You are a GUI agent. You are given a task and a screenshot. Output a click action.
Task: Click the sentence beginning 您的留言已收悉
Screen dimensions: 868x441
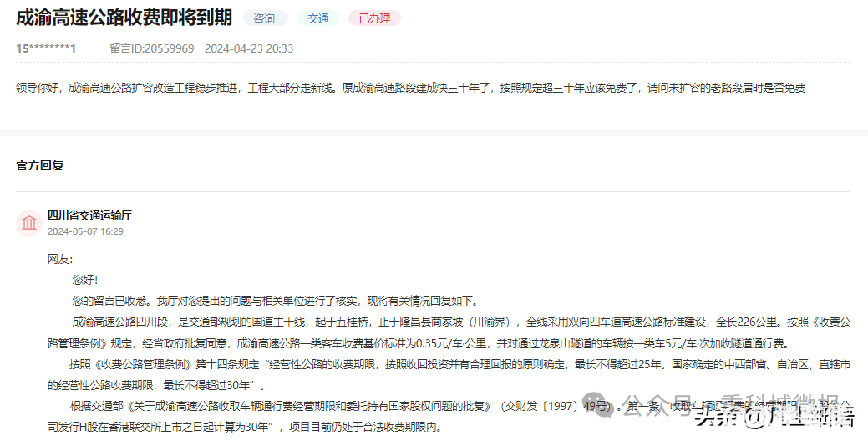tap(275, 301)
